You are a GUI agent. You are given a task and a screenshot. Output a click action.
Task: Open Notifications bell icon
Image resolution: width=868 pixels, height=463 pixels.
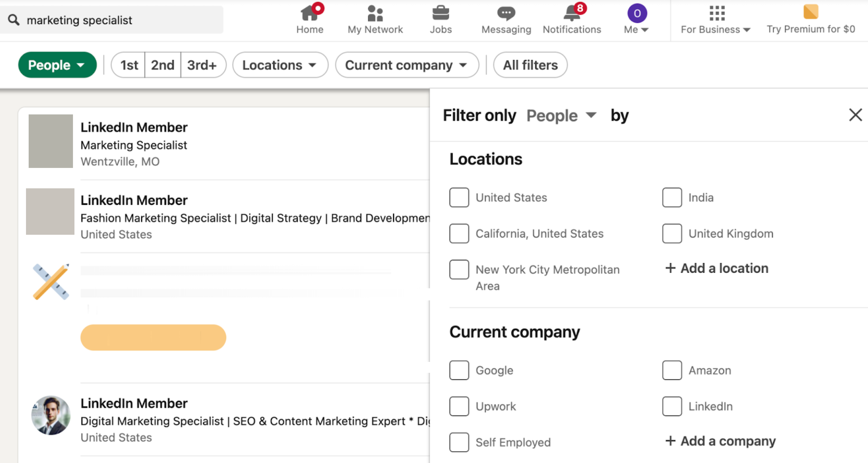pyautogui.click(x=572, y=13)
